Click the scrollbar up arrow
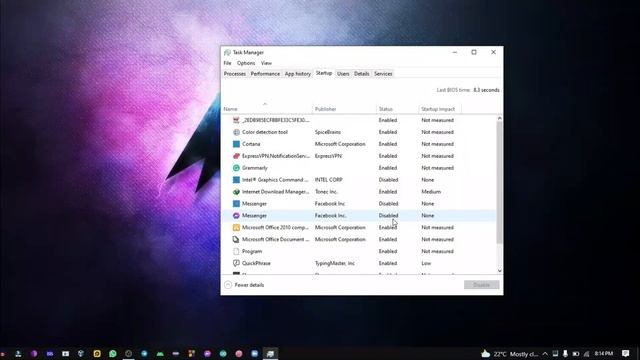Viewport: 640px width, 360px height. point(500,118)
